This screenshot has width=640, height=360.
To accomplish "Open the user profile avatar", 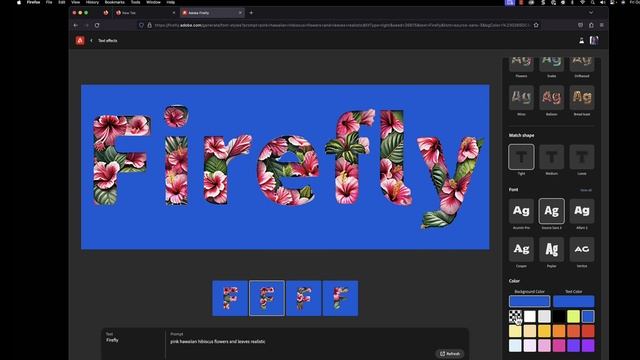I will pos(594,40).
